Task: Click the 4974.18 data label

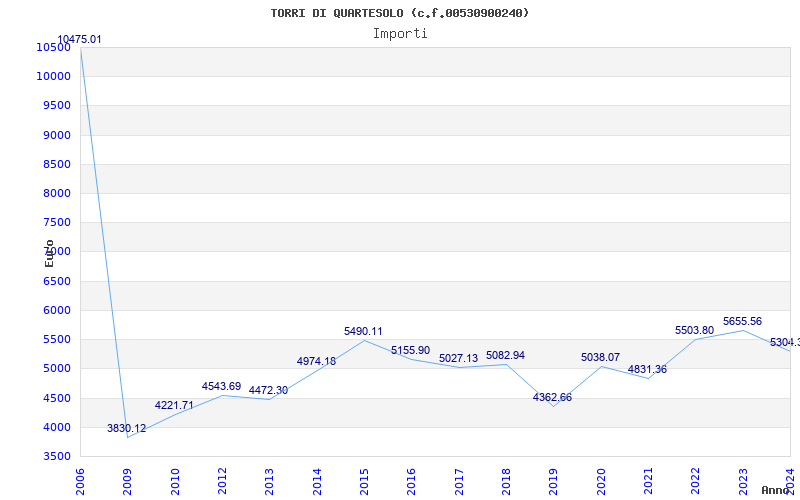Action: (316, 361)
